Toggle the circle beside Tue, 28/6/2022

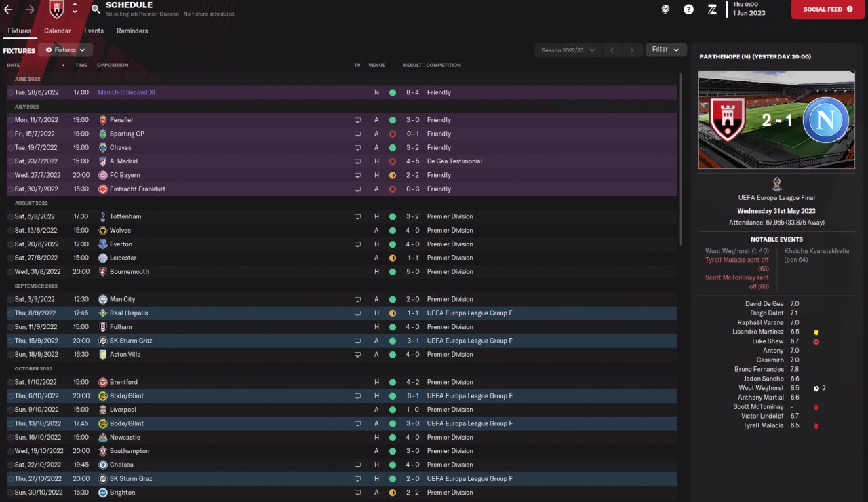[11, 92]
